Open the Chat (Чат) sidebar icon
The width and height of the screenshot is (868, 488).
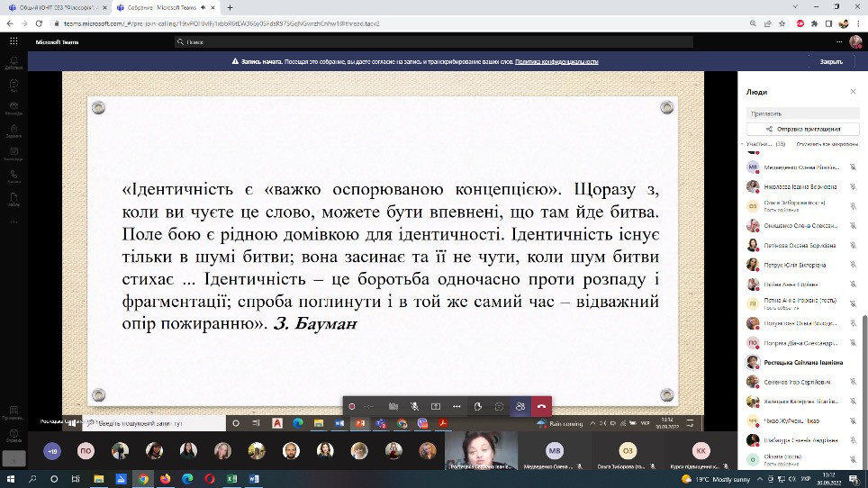click(x=14, y=86)
